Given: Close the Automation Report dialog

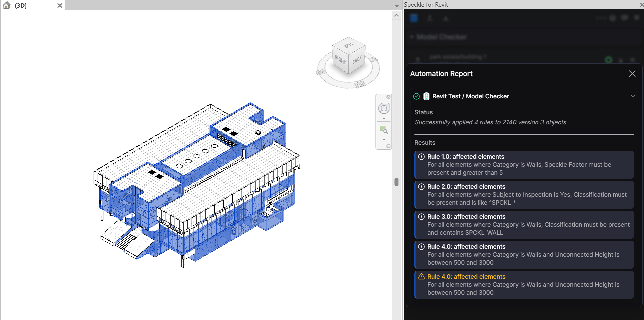Looking at the screenshot, I should (x=632, y=74).
